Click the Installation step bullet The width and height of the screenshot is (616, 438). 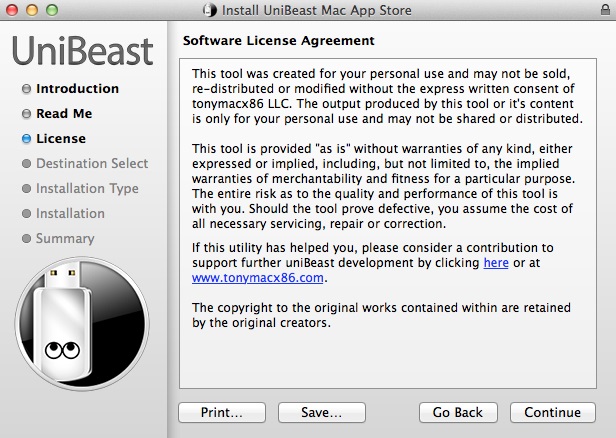click(x=26, y=214)
